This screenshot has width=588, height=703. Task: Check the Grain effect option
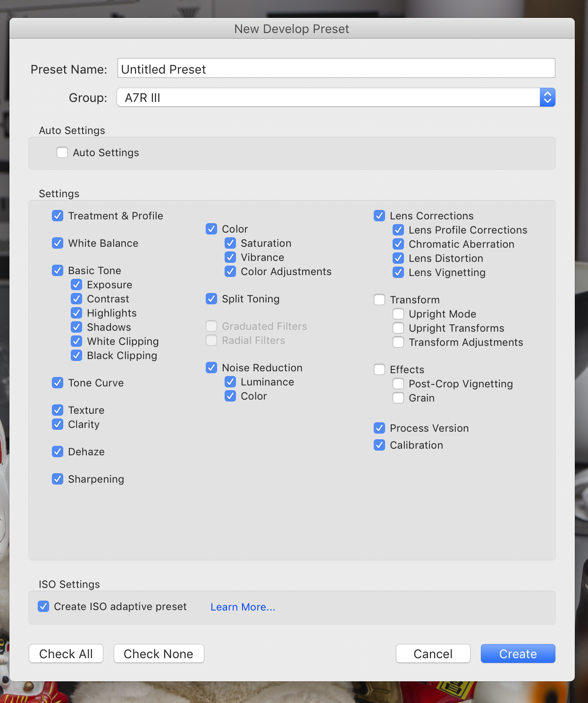(x=398, y=398)
